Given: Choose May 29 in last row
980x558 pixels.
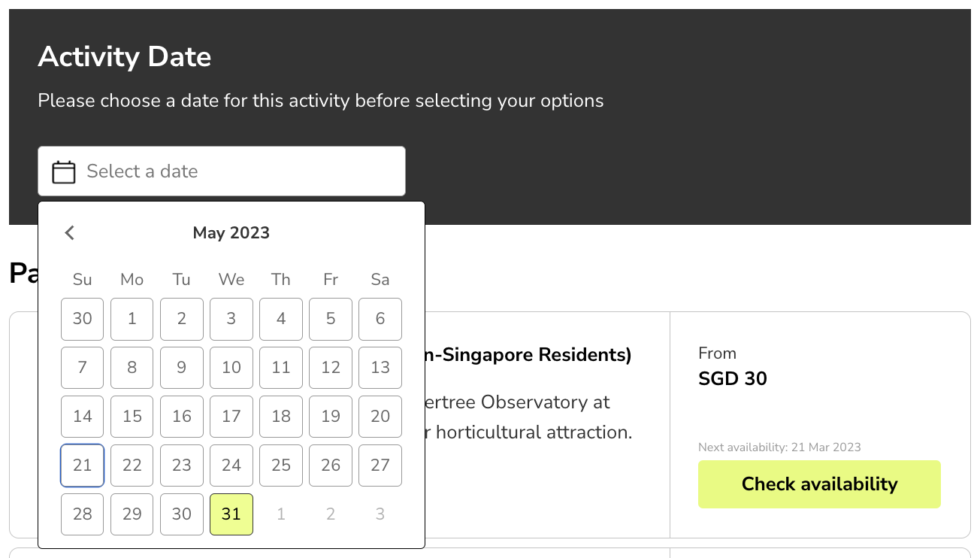Looking at the screenshot, I should 132,514.
